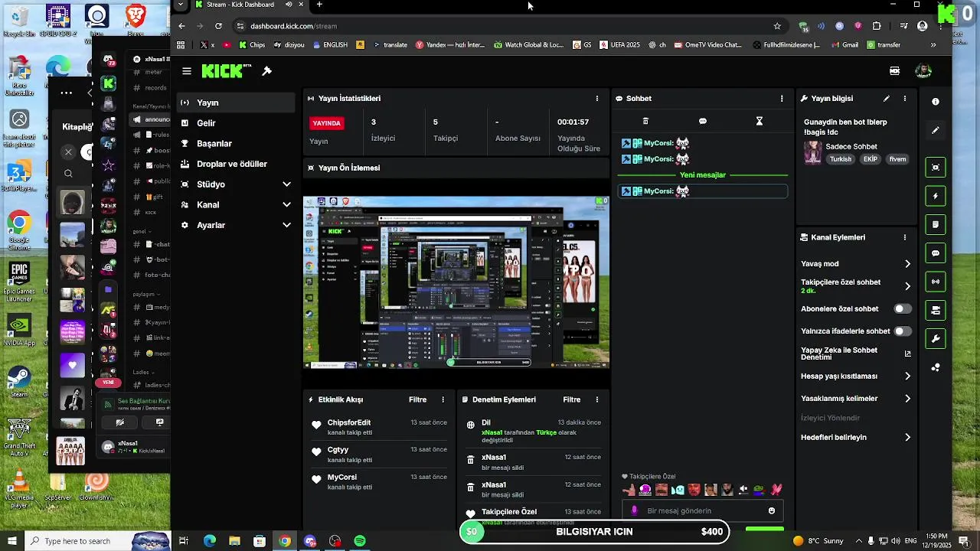Click the fivem tag in Yayın bilgisi
Screen dimensions: 980x551
click(897, 159)
